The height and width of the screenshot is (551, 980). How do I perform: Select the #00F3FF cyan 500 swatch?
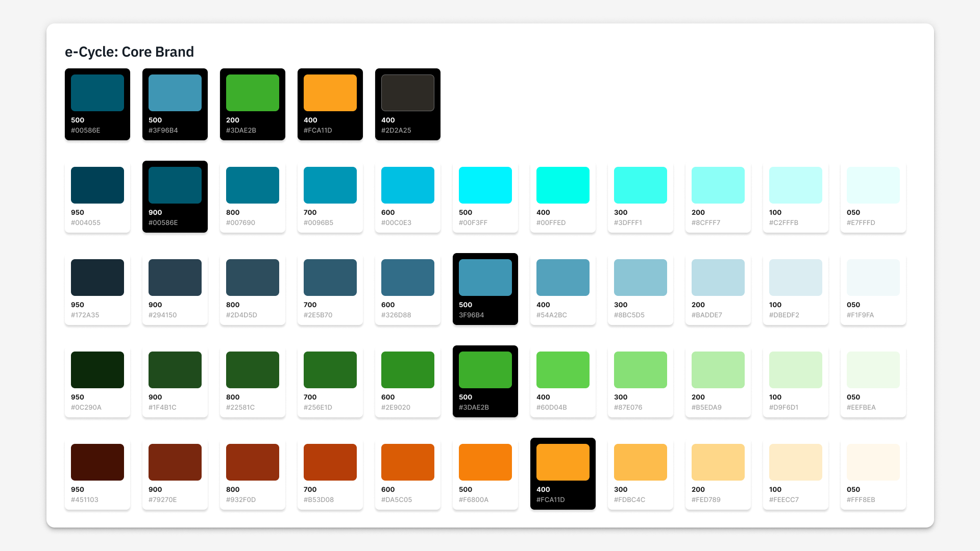485,185
